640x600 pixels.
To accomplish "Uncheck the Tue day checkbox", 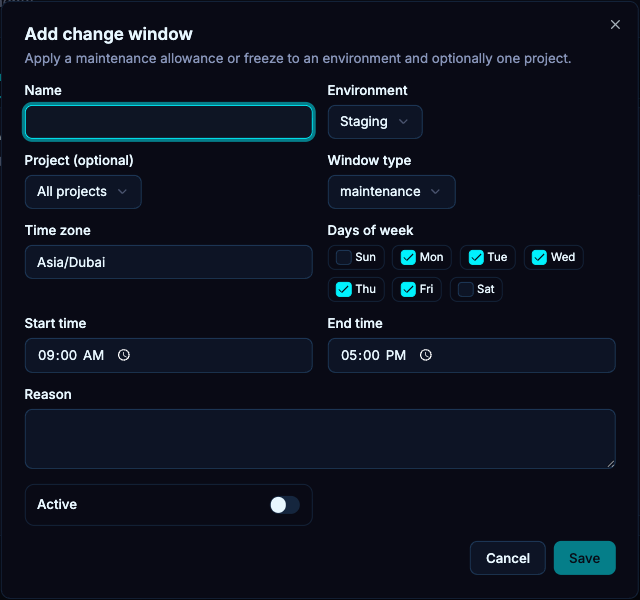I will (x=476, y=258).
